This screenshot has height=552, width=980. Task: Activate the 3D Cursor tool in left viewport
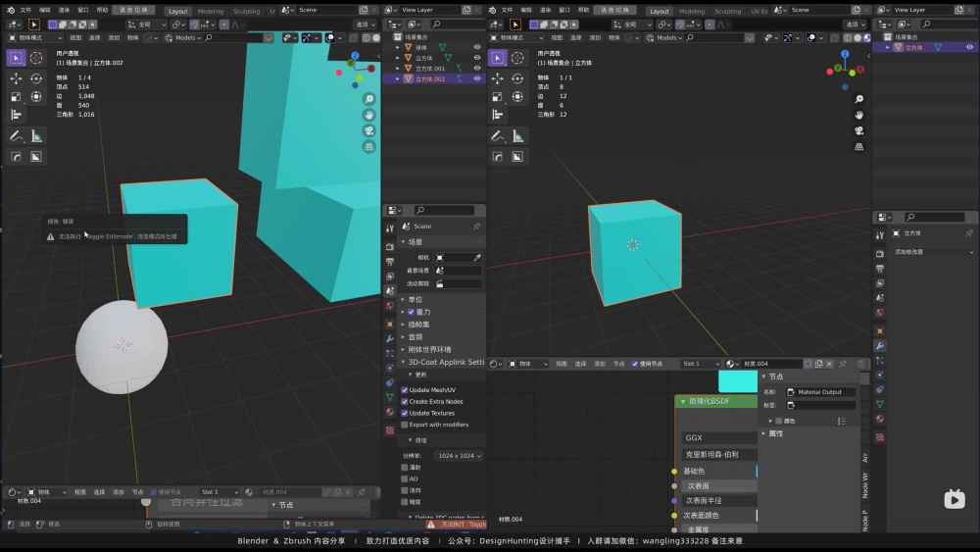pos(36,58)
